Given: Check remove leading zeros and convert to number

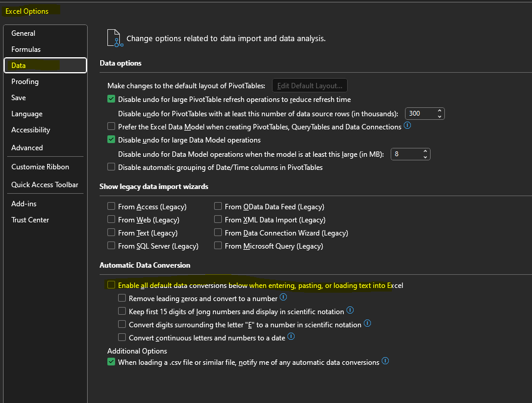Looking at the screenshot, I should 122,298.
